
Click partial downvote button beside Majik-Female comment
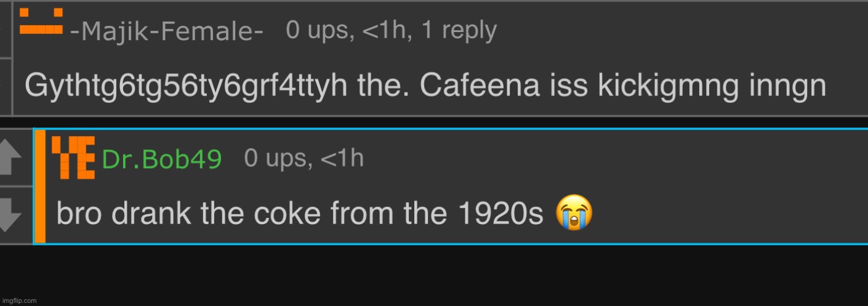6,86
